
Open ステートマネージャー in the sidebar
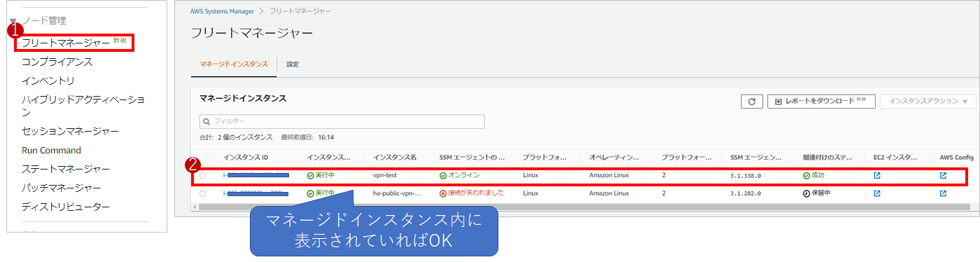pyautogui.click(x=66, y=169)
